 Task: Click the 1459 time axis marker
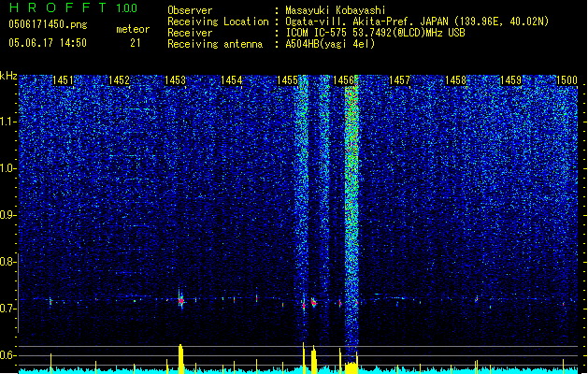pos(511,80)
